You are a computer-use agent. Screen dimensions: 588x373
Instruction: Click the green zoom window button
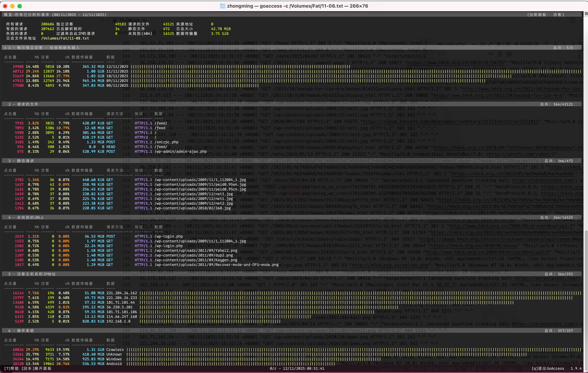click(x=20, y=6)
